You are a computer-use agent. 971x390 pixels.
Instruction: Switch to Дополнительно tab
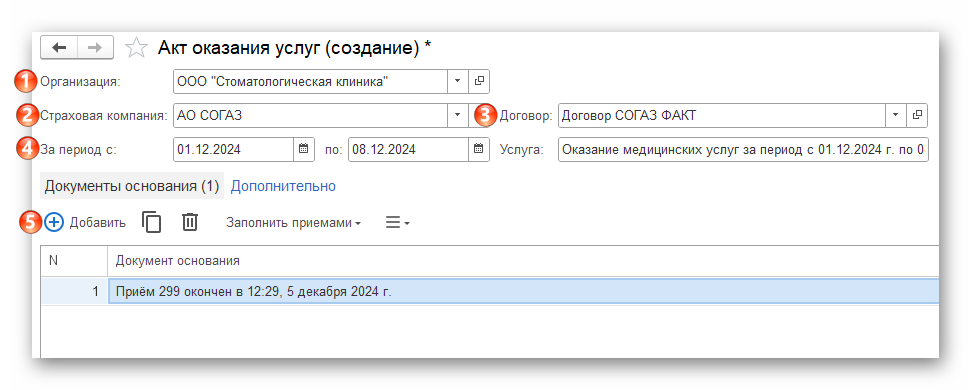point(283,186)
